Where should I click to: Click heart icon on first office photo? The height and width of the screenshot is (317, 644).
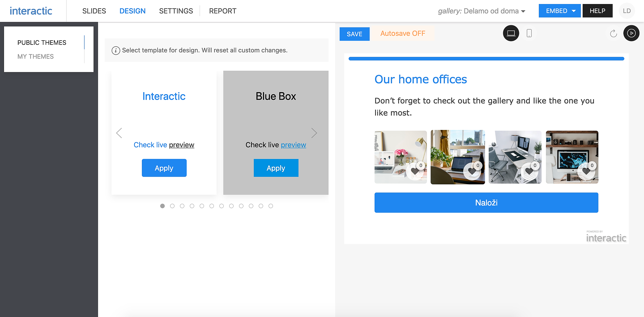tap(415, 171)
